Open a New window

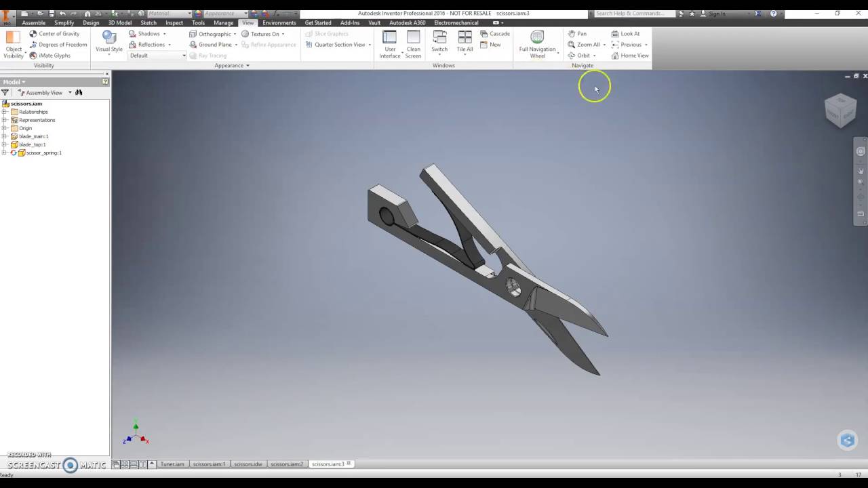(x=490, y=45)
